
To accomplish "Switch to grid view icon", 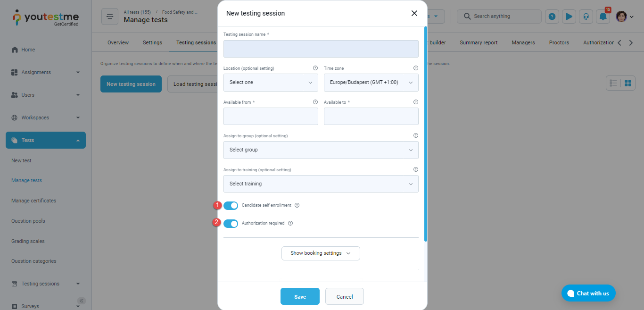I will [x=628, y=83].
